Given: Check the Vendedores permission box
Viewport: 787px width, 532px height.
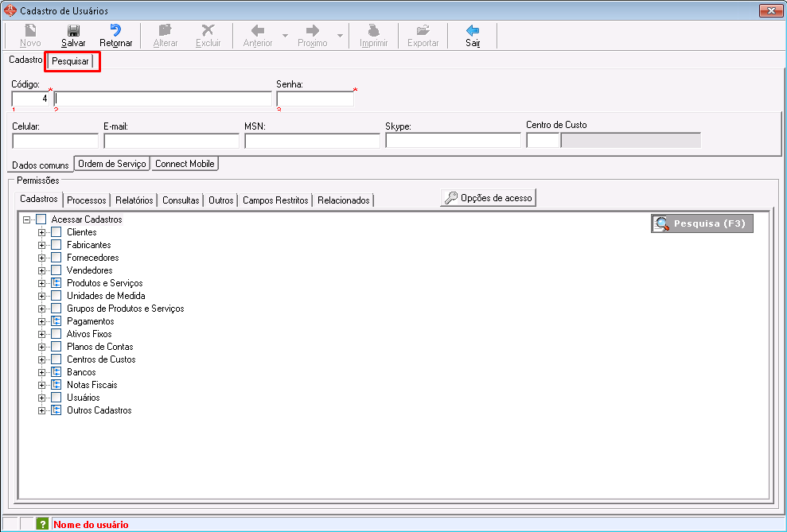Looking at the screenshot, I should click(56, 270).
